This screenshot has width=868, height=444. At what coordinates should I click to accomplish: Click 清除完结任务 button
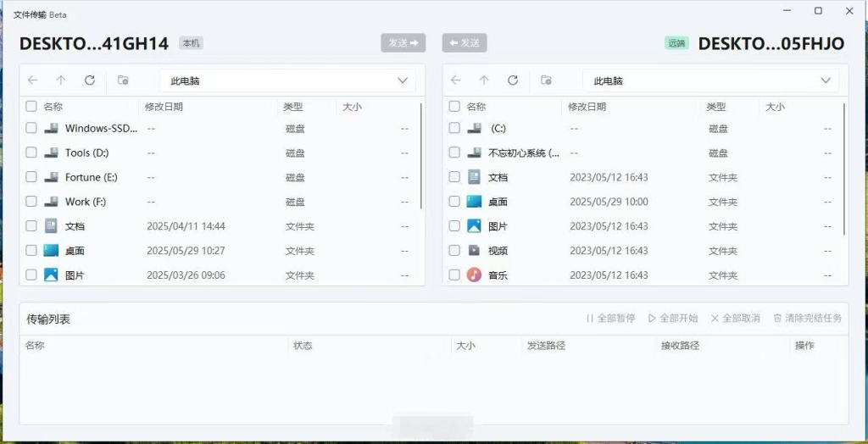tap(807, 319)
